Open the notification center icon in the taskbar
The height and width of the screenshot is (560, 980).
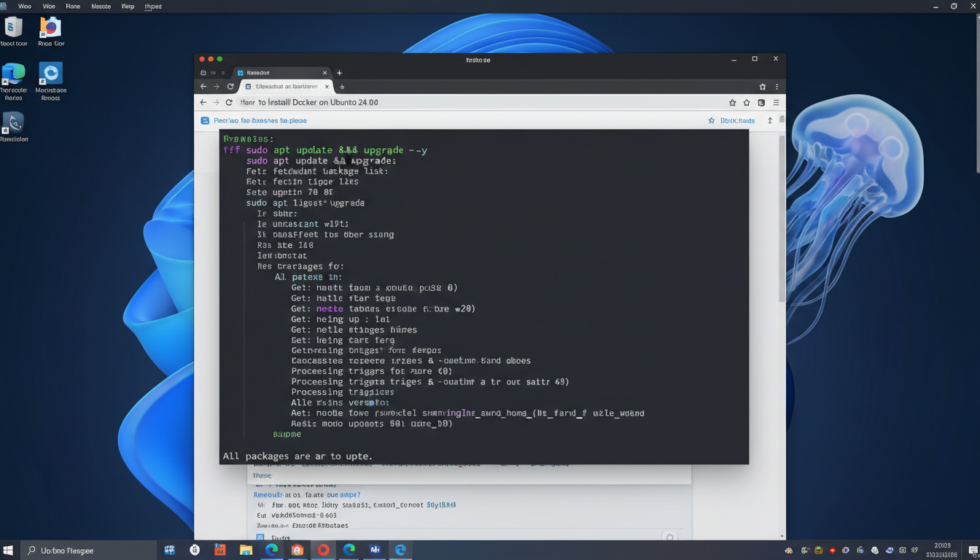973,551
